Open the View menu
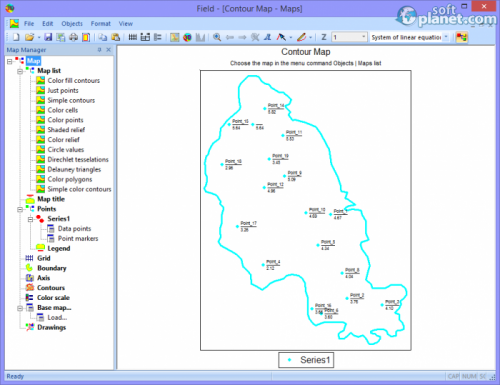Viewport: 500px width, 385px height. coord(126,24)
